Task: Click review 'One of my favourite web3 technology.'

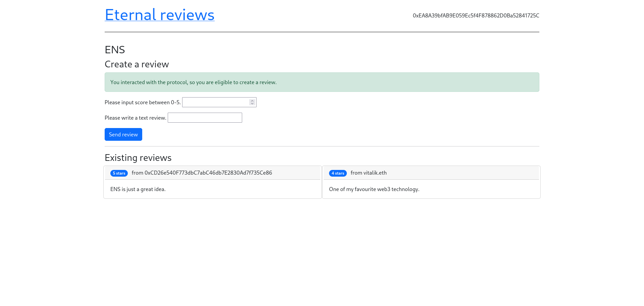Action: (x=374, y=189)
